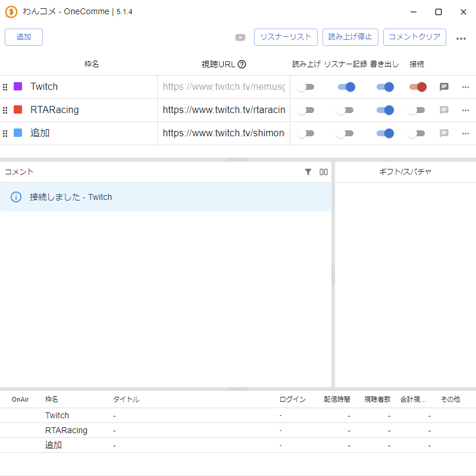Open the more options menu for RTARacing row
476x476 pixels.
click(465, 110)
